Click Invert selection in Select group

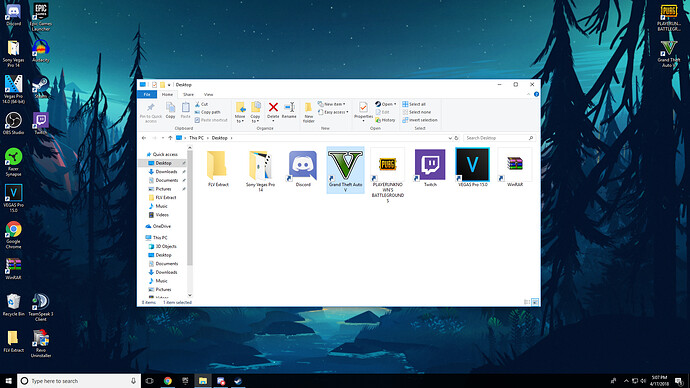pos(420,120)
